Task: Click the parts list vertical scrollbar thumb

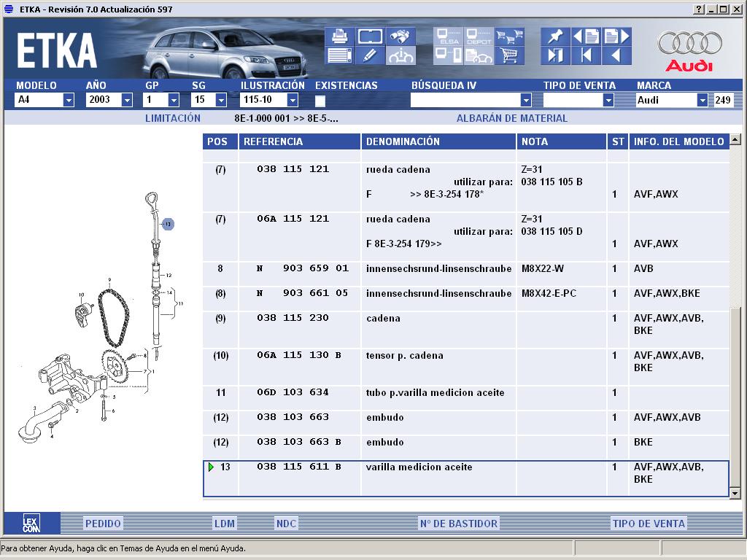Action: [x=735, y=397]
